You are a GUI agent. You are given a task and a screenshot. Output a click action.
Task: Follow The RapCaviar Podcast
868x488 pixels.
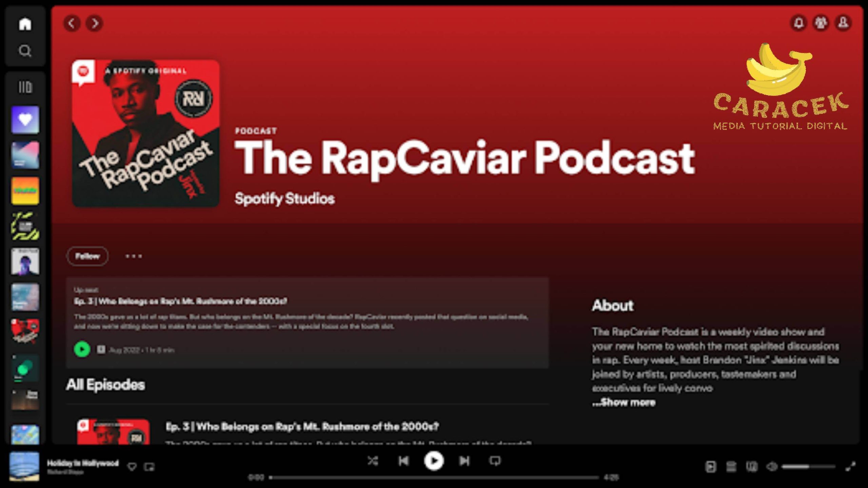[87, 256]
